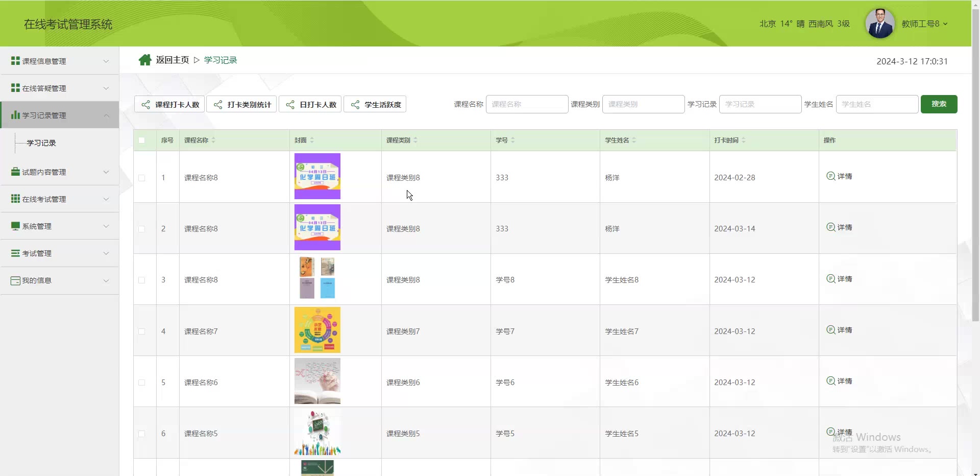Image resolution: width=980 pixels, height=476 pixels.
Task: Collapse the 学习记录管理 menu chevron
Action: (106, 115)
